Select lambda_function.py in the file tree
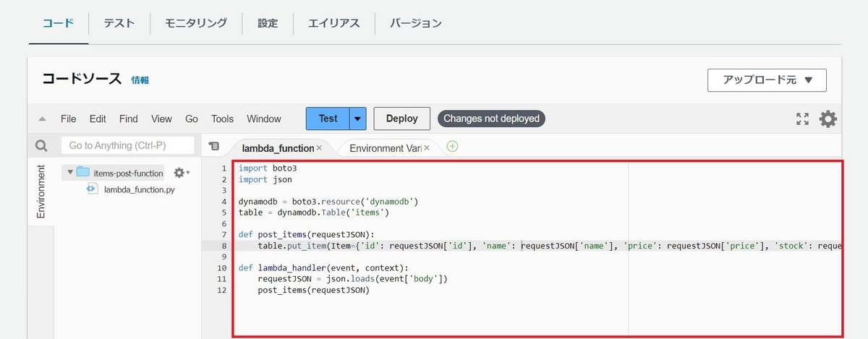The height and width of the screenshot is (339, 868). coord(139,189)
